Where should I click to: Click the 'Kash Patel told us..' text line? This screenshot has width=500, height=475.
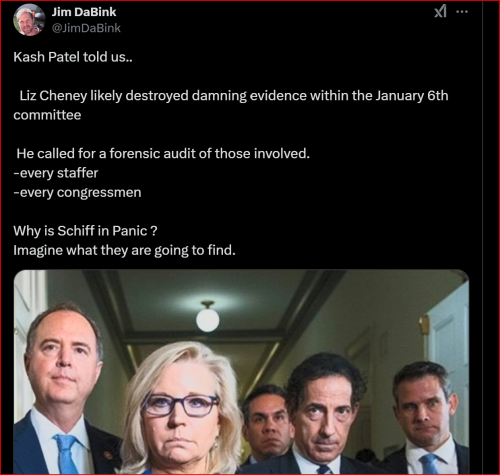pos(73,57)
